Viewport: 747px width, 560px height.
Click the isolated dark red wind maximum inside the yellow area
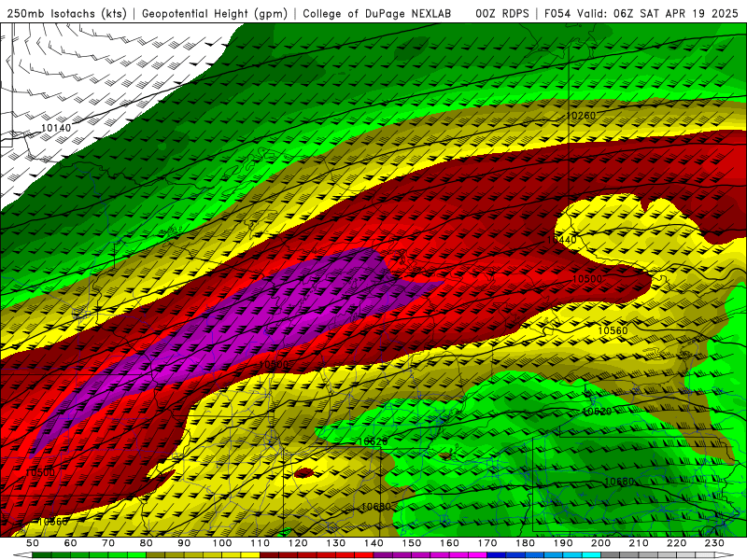(x=304, y=473)
